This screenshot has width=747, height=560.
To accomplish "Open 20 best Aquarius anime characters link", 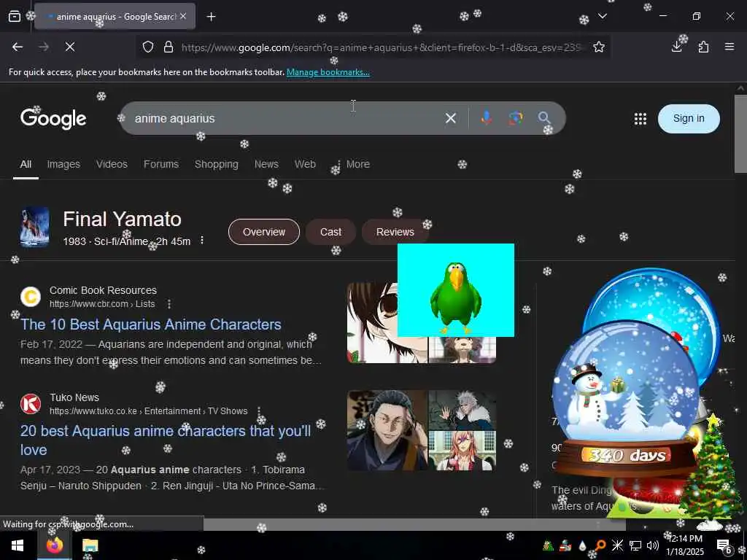I will (x=166, y=440).
